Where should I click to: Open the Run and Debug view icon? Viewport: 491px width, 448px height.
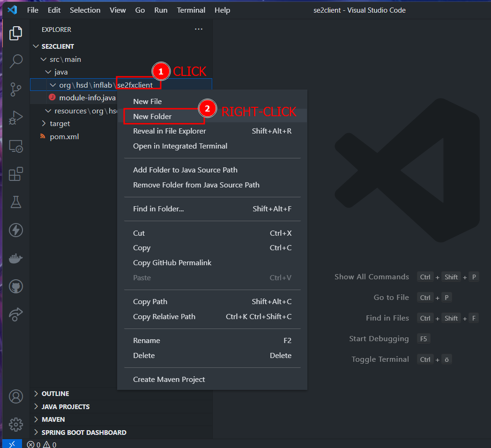click(x=15, y=118)
